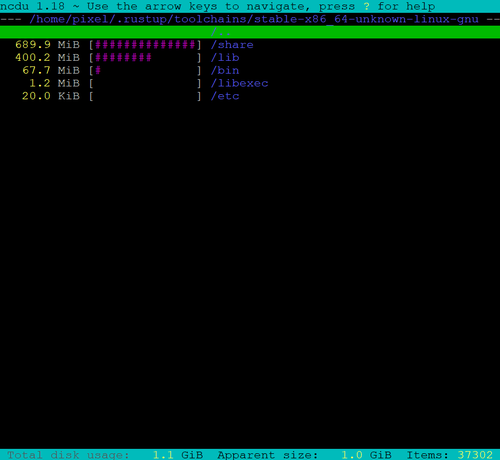Click the Apparent size 1.0 GiB status
Image resolution: width=500 pixels, height=460 pixels.
[x=305, y=455]
